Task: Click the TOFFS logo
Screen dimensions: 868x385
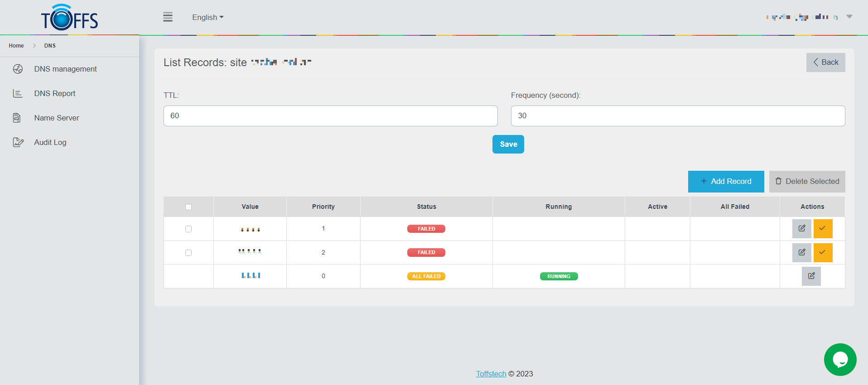Action: click(x=69, y=18)
